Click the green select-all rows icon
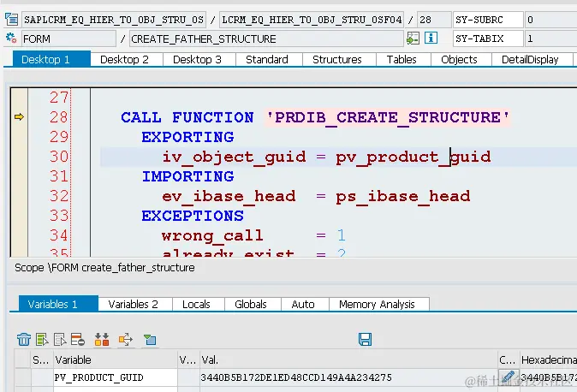This screenshot has width=577, height=392. tap(42, 339)
